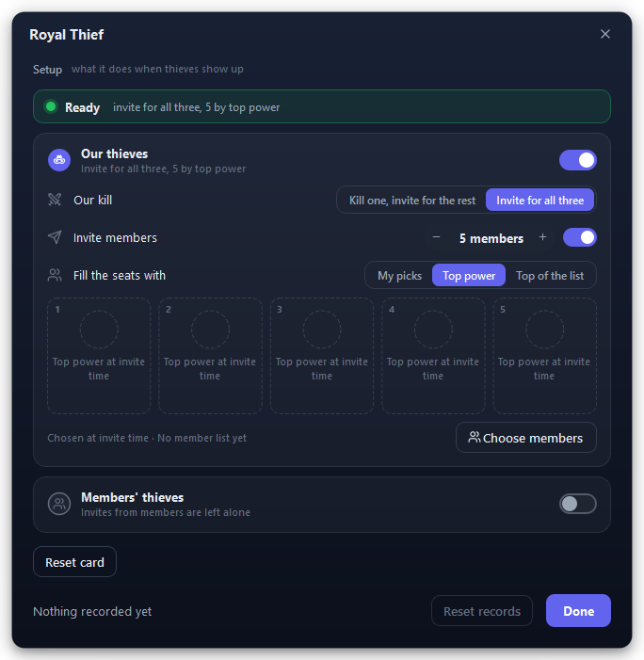Screen dimensions: 644x660
Task: Click the Our thieves mask icon
Action: (x=59, y=160)
